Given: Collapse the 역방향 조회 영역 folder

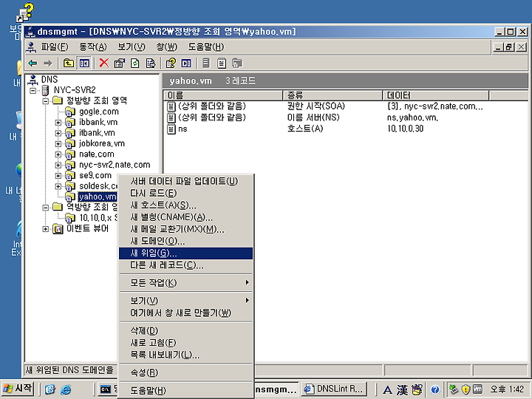Looking at the screenshot, I should (x=46, y=208).
